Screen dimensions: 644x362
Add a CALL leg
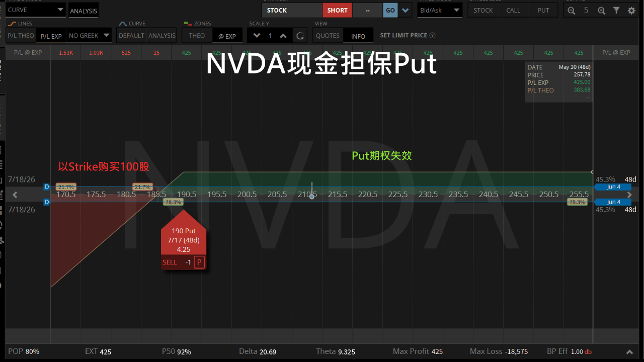pyautogui.click(x=513, y=10)
